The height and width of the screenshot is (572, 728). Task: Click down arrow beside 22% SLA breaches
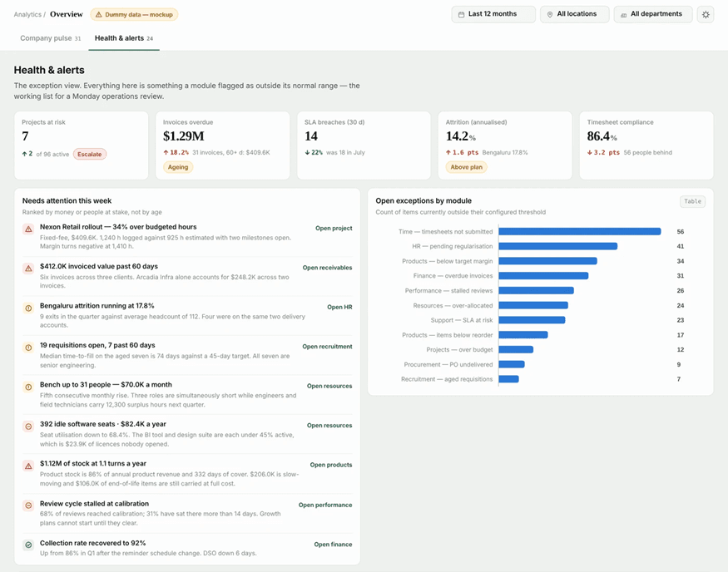click(x=307, y=152)
